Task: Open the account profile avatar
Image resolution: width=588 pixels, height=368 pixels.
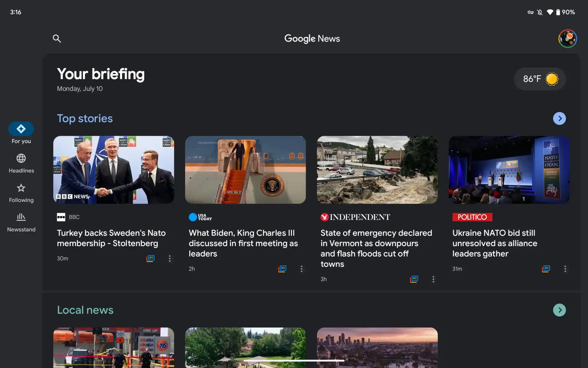Action: [567, 39]
